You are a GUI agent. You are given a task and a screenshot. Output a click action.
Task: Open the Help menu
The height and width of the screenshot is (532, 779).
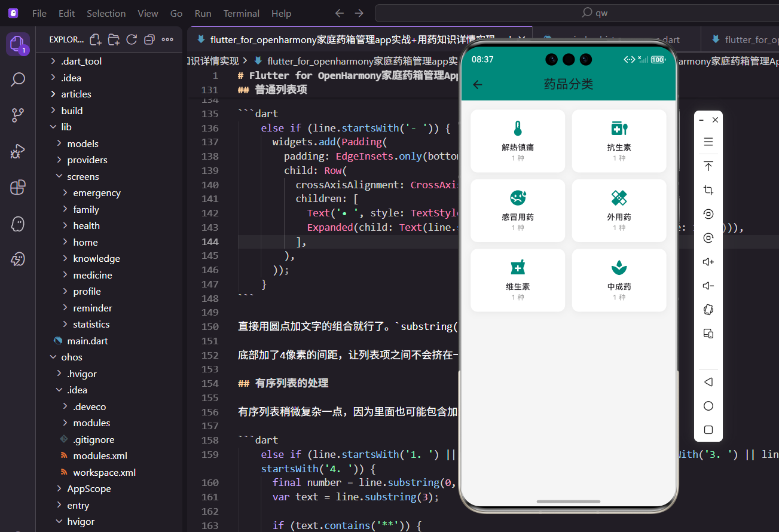(281, 13)
